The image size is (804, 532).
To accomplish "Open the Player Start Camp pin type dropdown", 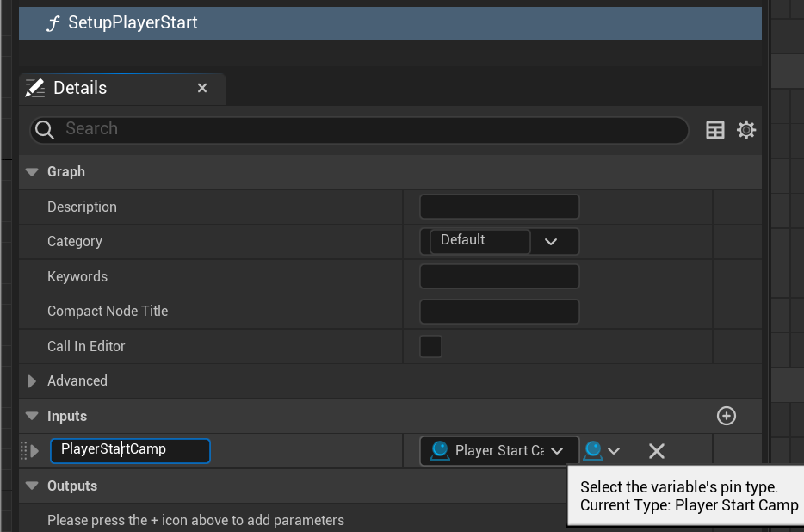I will (499, 451).
